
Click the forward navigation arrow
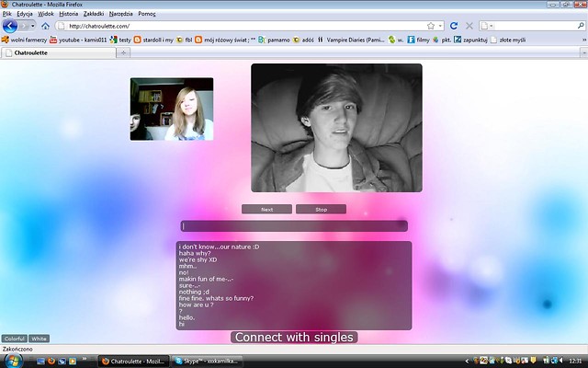(x=24, y=26)
